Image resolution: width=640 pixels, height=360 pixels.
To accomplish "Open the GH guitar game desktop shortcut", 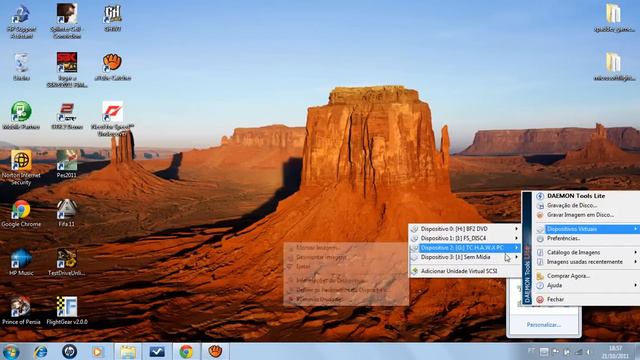I will [x=112, y=18].
